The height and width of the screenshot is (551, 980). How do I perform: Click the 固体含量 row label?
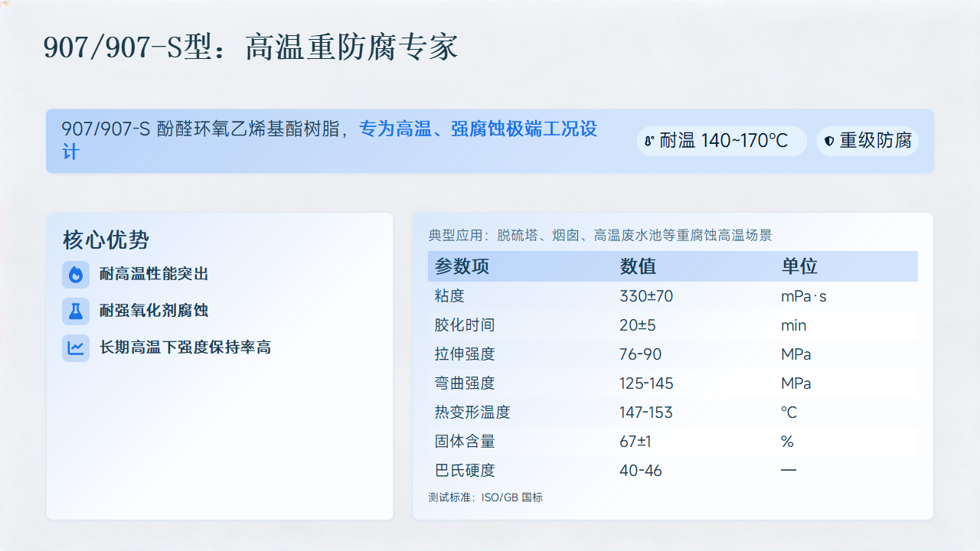[465, 442]
